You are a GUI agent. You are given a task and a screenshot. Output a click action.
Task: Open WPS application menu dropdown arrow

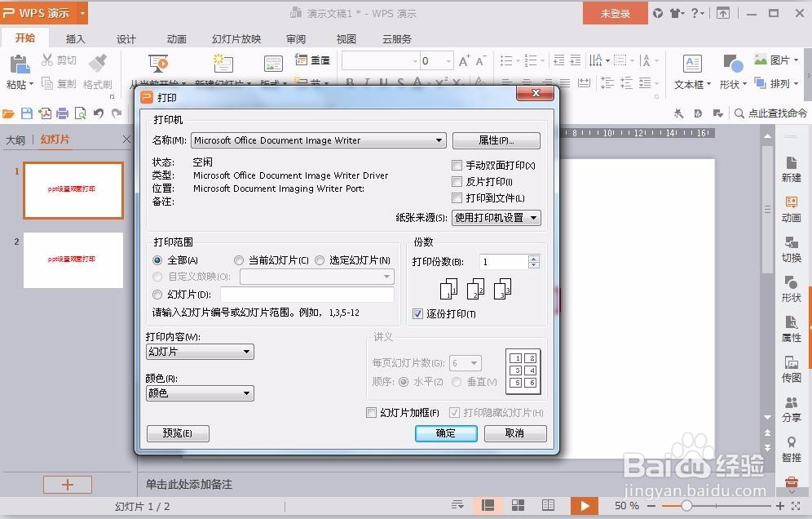point(82,13)
